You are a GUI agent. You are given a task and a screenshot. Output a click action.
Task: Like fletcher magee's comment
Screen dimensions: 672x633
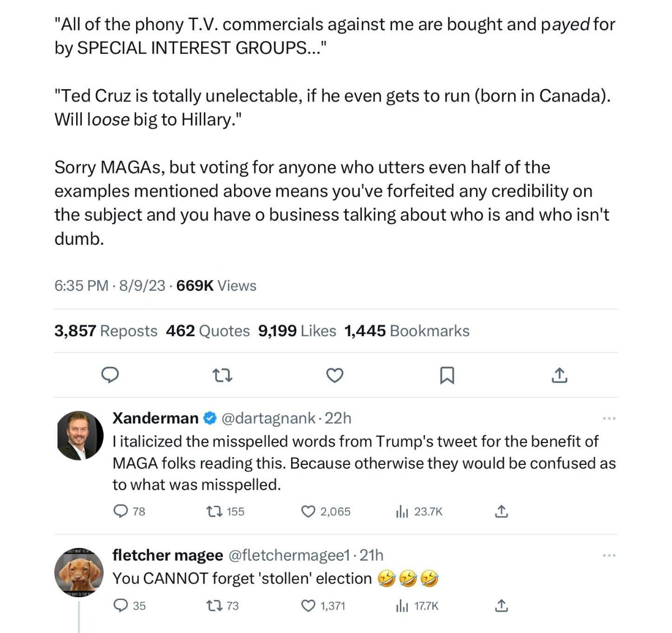[309, 606]
